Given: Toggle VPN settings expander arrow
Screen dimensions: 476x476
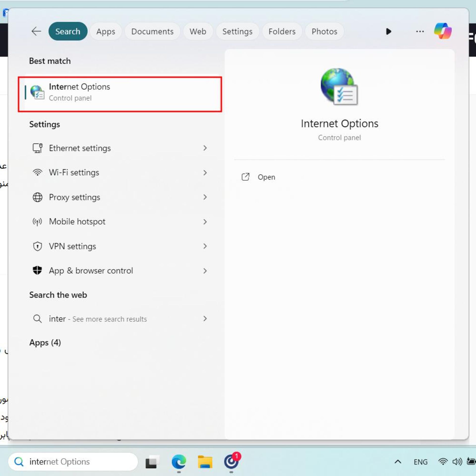Looking at the screenshot, I should coord(205,246).
